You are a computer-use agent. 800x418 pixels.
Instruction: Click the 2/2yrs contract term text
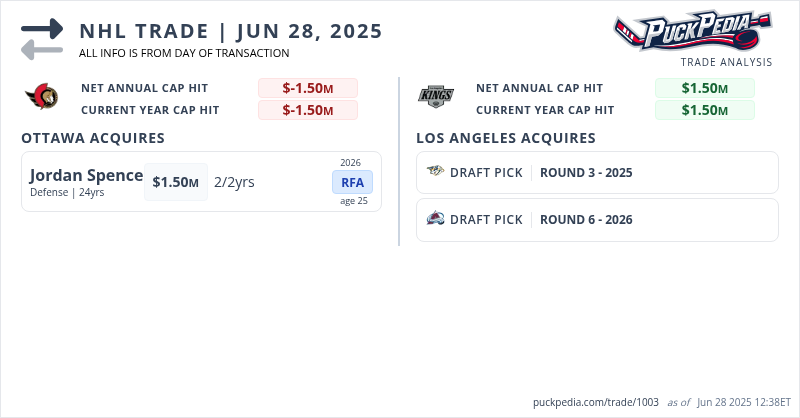pyautogui.click(x=234, y=182)
